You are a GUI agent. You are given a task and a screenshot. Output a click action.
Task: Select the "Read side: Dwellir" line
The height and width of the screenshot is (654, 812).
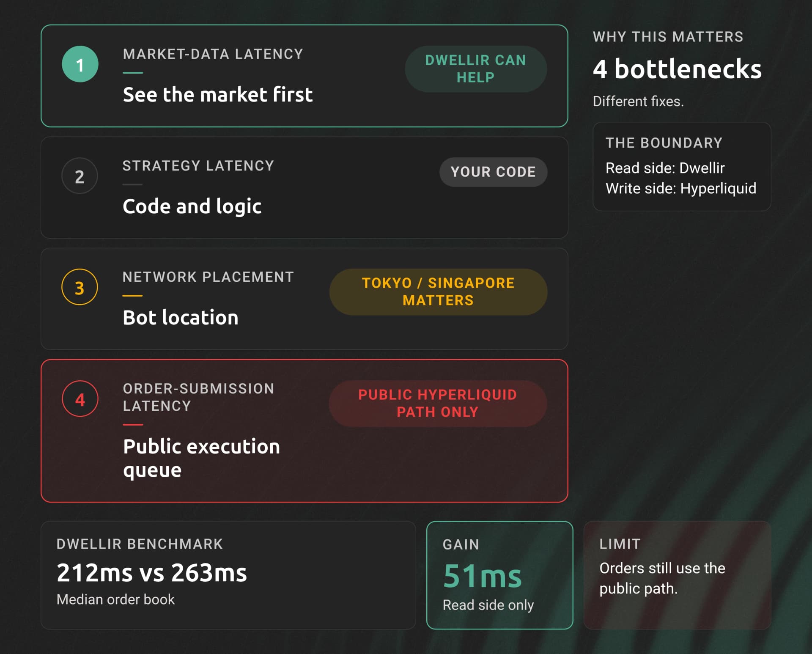(665, 168)
